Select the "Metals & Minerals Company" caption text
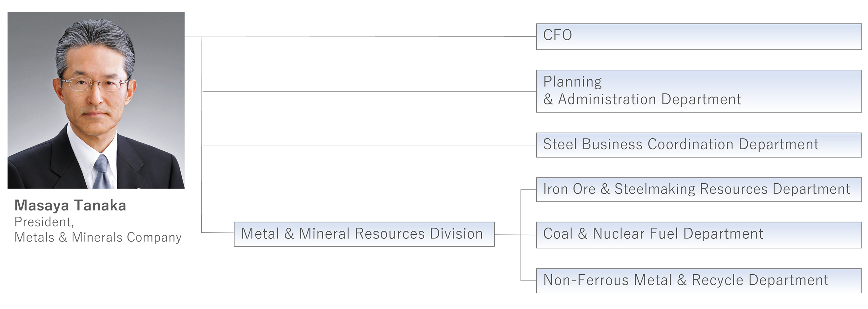 tap(98, 237)
